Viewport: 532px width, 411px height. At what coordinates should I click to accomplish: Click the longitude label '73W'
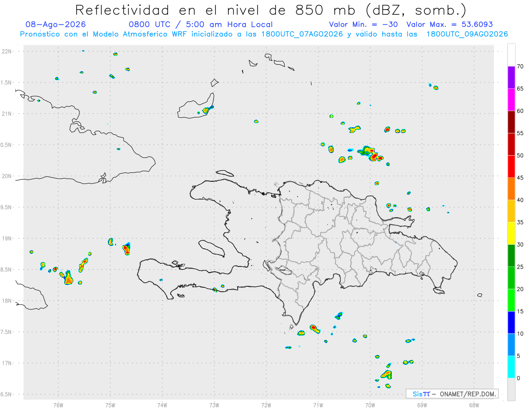[x=214, y=405]
